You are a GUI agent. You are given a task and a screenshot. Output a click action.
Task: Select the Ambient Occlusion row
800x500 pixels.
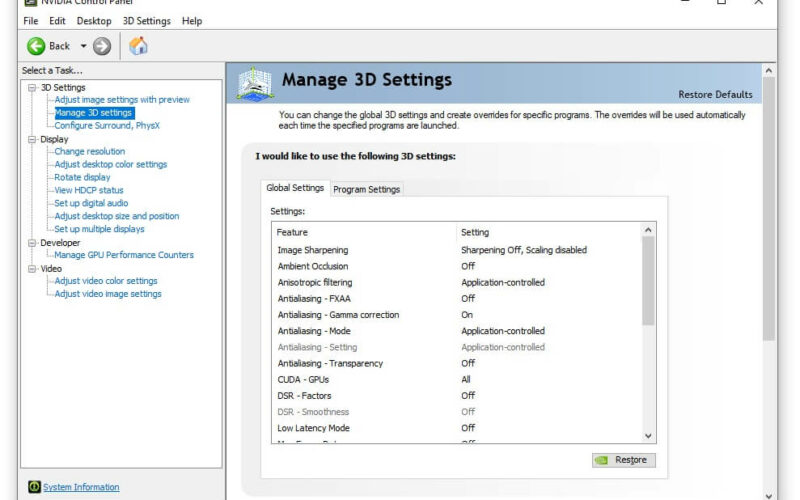pos(457,266)
